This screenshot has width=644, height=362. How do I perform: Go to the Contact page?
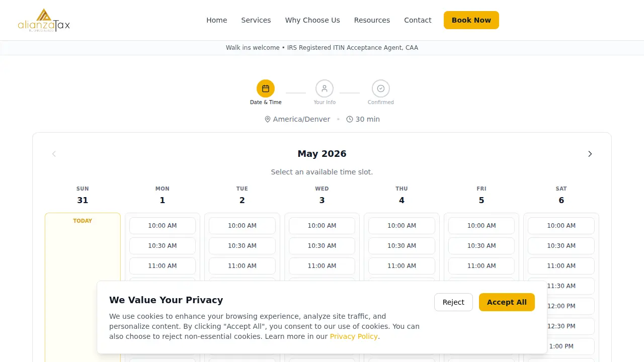pyautogui.click(x=418, y=20)
